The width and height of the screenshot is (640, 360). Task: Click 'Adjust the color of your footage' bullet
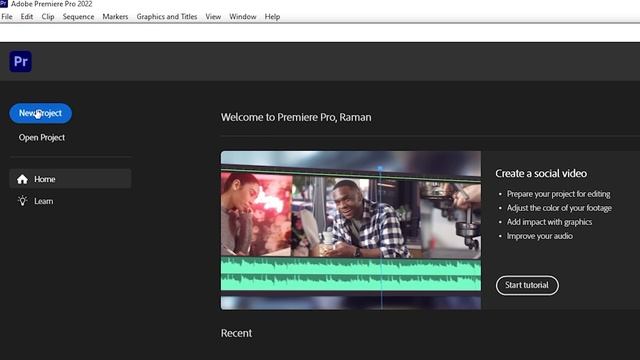[559, 208]
